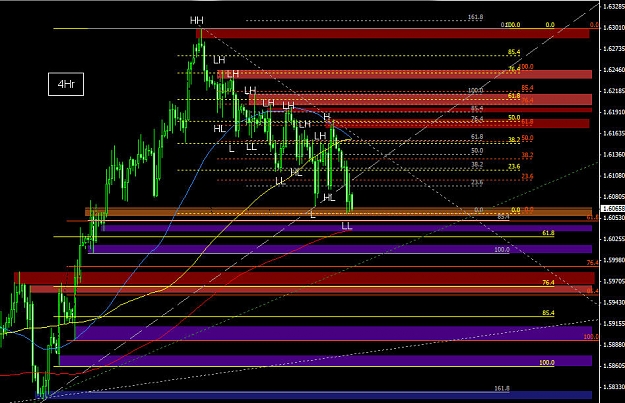Click the orange 38.2 Fibonacci label
This screenshot has width=625, height=403.
[x=527, y=155]
